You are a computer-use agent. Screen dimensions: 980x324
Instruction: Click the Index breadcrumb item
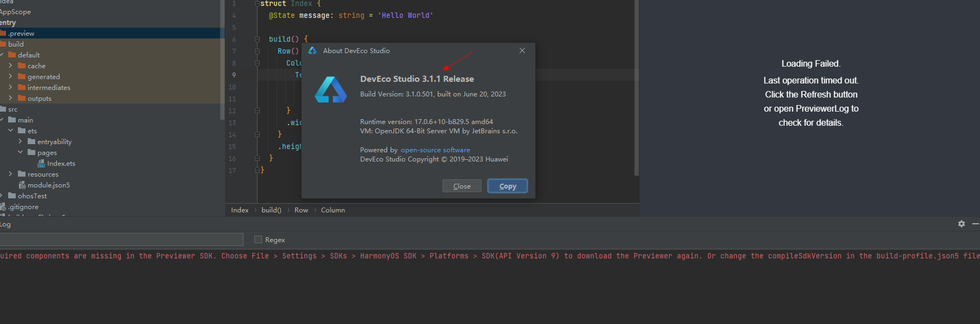point(240,210)
